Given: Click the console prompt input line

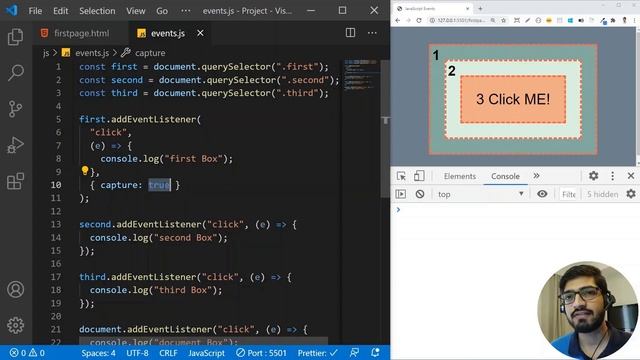Looking at the screenshot, I should 515,210.
